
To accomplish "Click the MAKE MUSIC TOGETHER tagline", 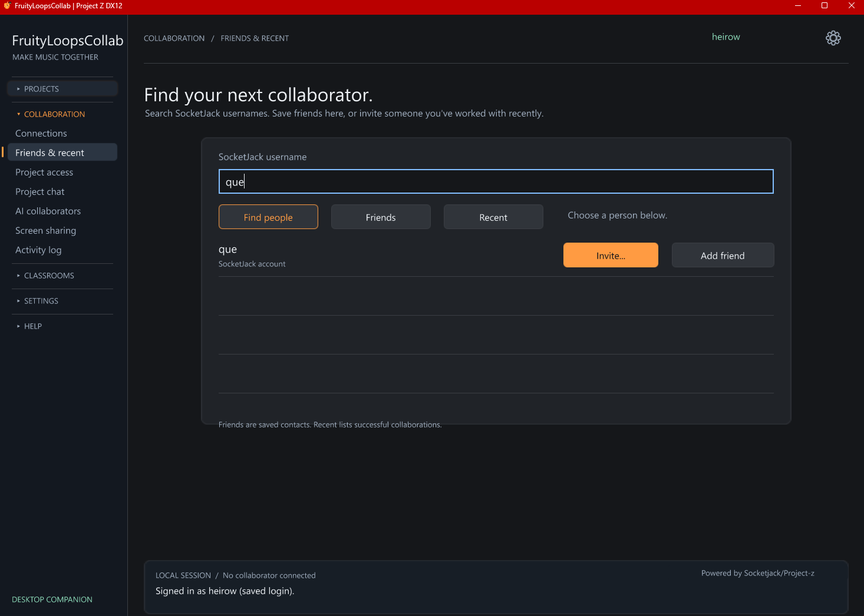I will pos(55,57).
